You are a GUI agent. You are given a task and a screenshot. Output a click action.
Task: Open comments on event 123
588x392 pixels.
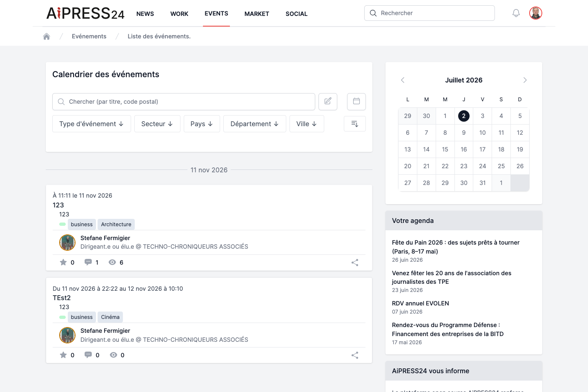point(88,262)
